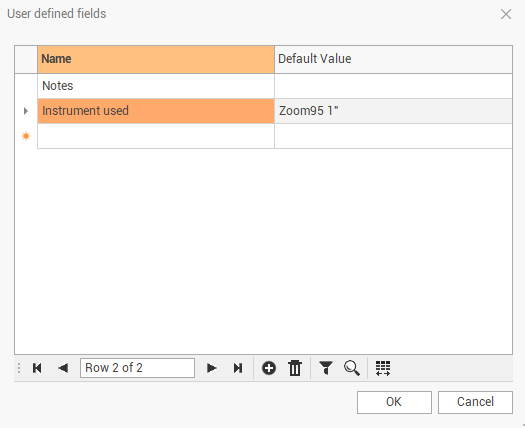Sort by Name column header

tap(156, 59)
